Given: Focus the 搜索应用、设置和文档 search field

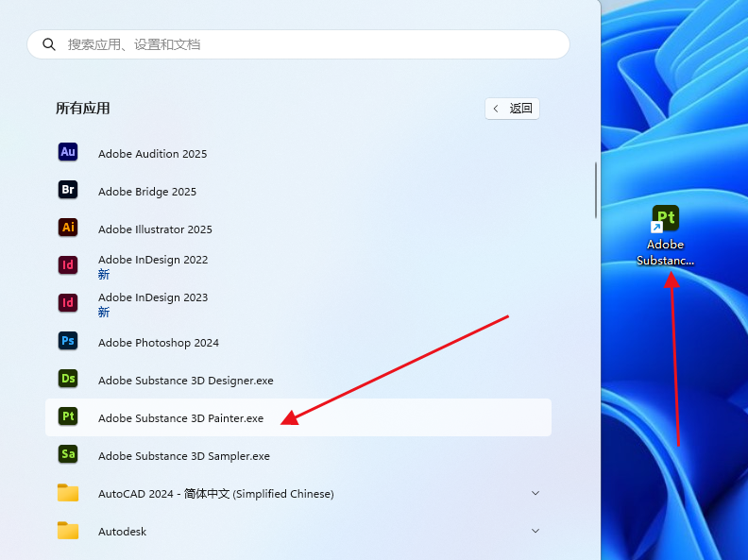Looking at the screenshot, I should coord(298,44).
